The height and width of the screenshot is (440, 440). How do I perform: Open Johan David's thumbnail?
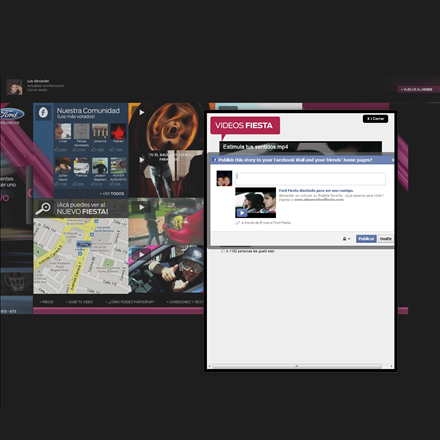[x=63, y=165]
